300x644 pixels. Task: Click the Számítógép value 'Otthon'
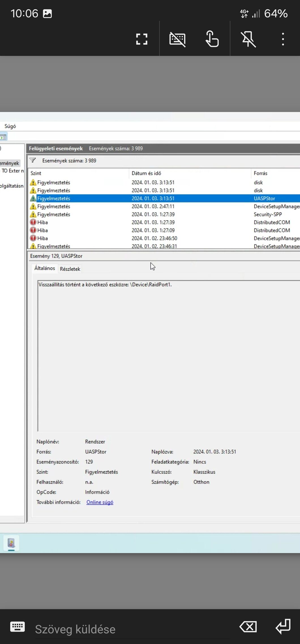tap(201, 482)
